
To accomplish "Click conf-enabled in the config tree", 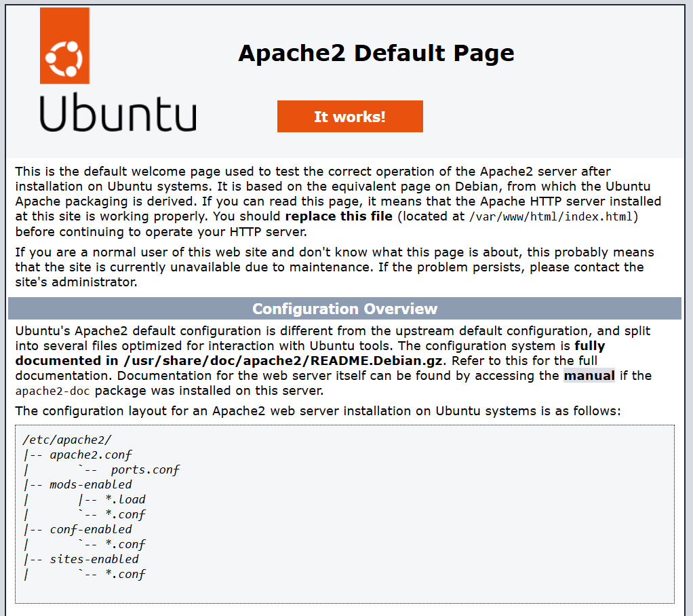I will 91,529.
